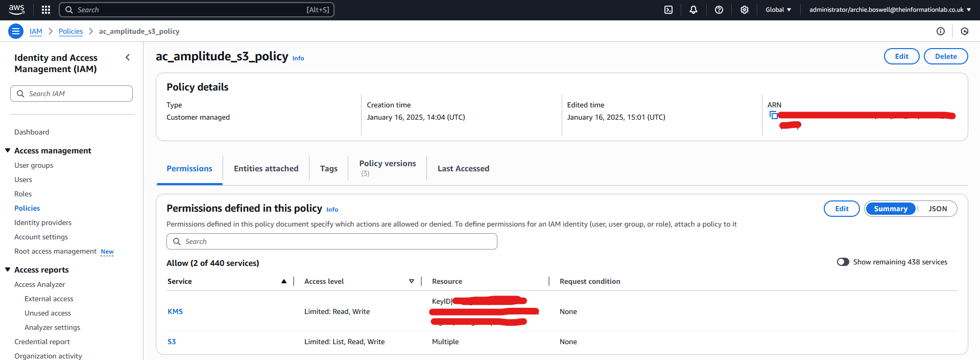Open the Policy versions tab
This screenshot has height=360, width=980.
click(x=388, y=168)
